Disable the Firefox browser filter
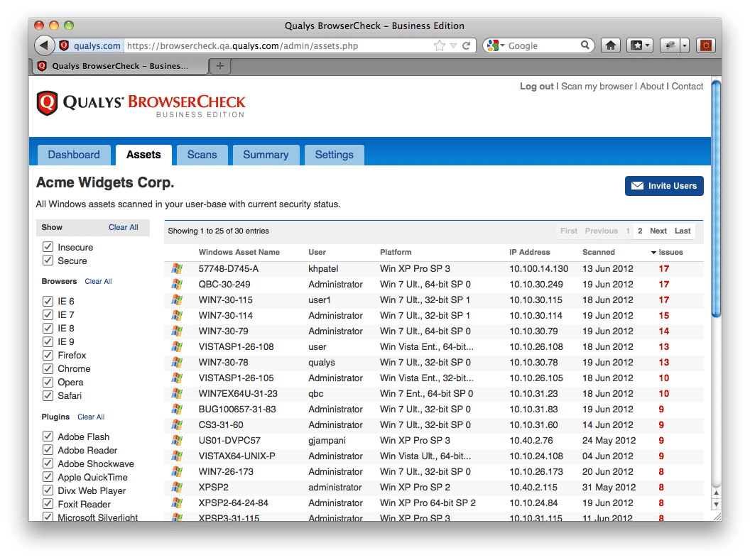 tap(48, 355)
